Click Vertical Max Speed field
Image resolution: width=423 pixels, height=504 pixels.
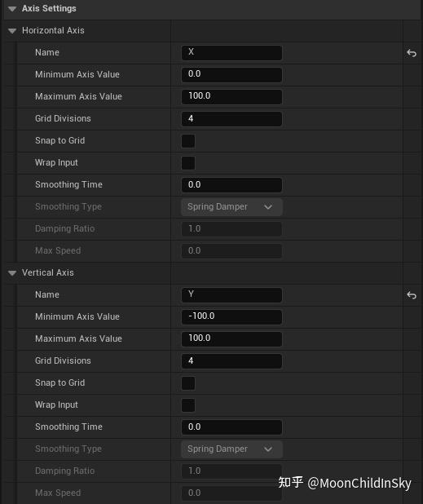231,493
